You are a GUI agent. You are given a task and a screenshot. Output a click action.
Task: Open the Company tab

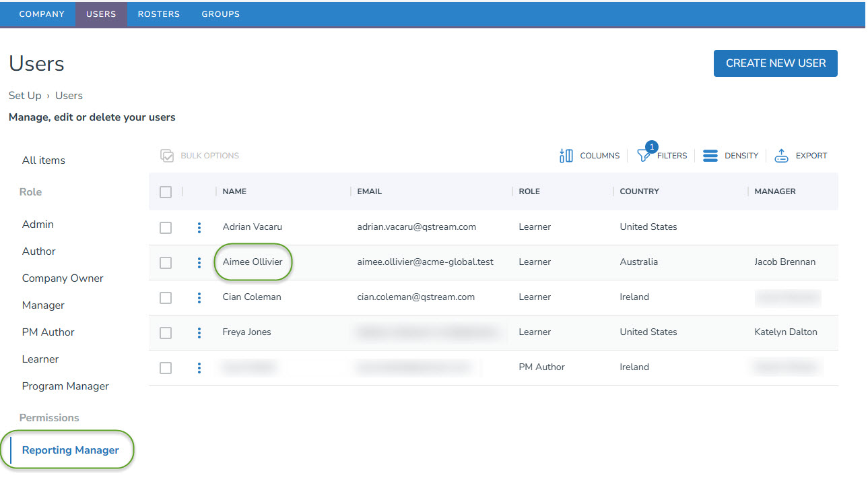[x=42, y=14]
